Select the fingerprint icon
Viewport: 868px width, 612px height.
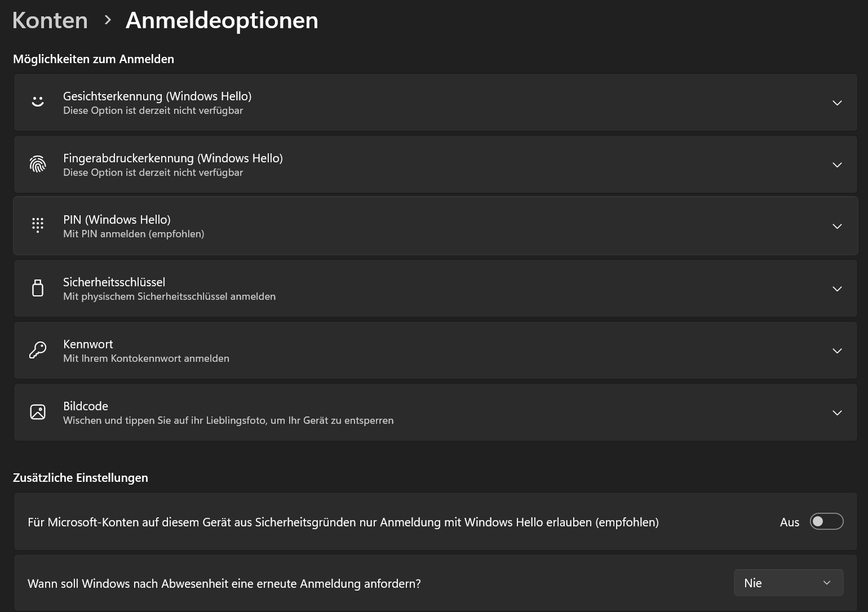[x=37, y=164]
